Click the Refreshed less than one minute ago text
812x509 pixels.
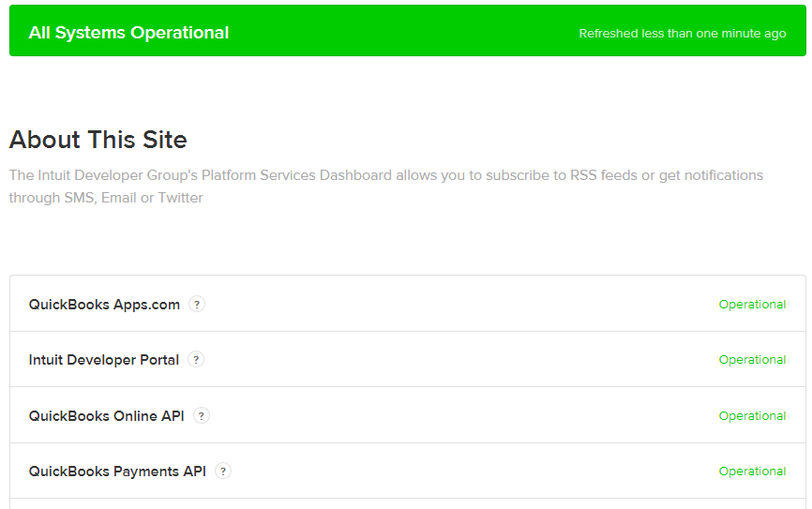pos(682,34)
